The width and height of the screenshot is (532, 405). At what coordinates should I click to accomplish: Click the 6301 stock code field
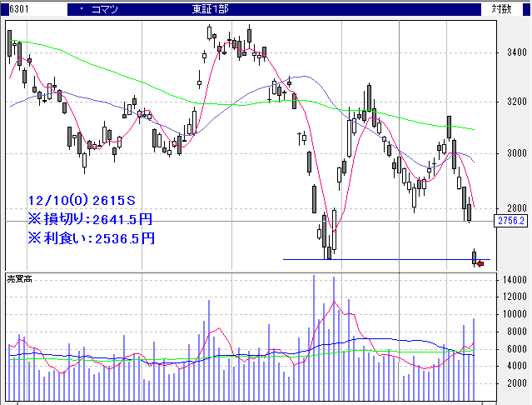point(17,9)
